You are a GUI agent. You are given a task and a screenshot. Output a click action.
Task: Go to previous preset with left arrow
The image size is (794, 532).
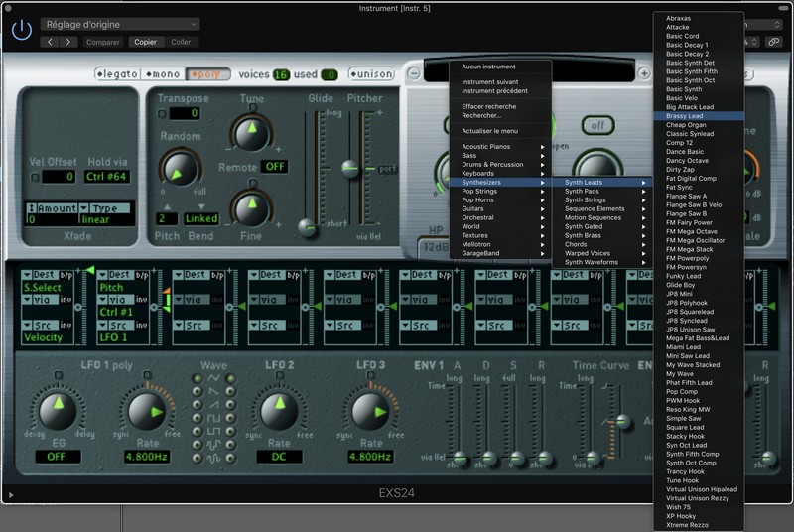[50, 42]
